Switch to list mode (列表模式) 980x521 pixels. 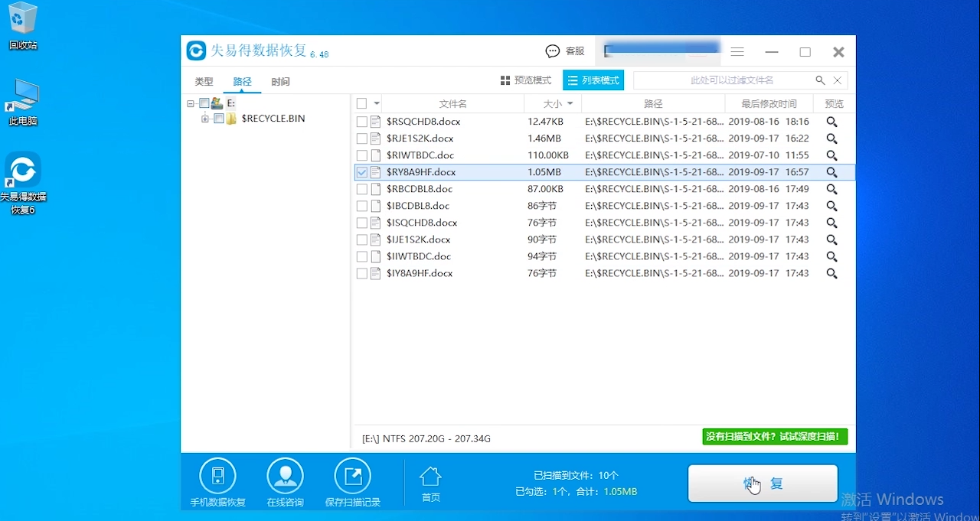point(593,80)
